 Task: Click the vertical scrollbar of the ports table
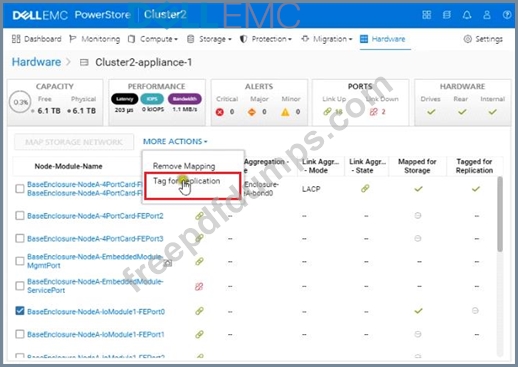(x=500, y=214)
